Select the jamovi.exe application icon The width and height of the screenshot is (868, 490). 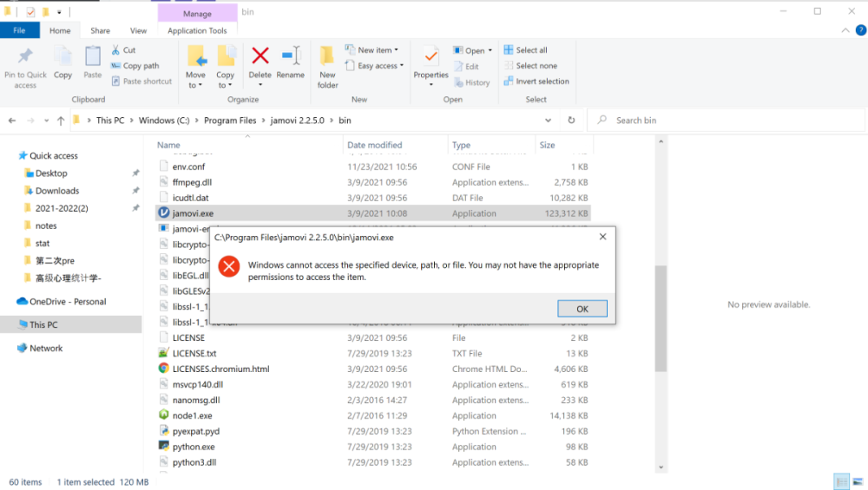(163, 213)
